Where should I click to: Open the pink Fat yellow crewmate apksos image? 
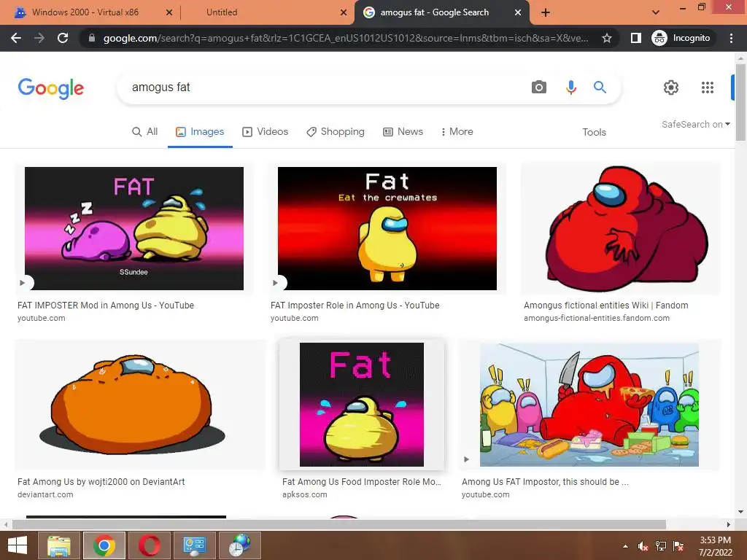tap(362, 405)
